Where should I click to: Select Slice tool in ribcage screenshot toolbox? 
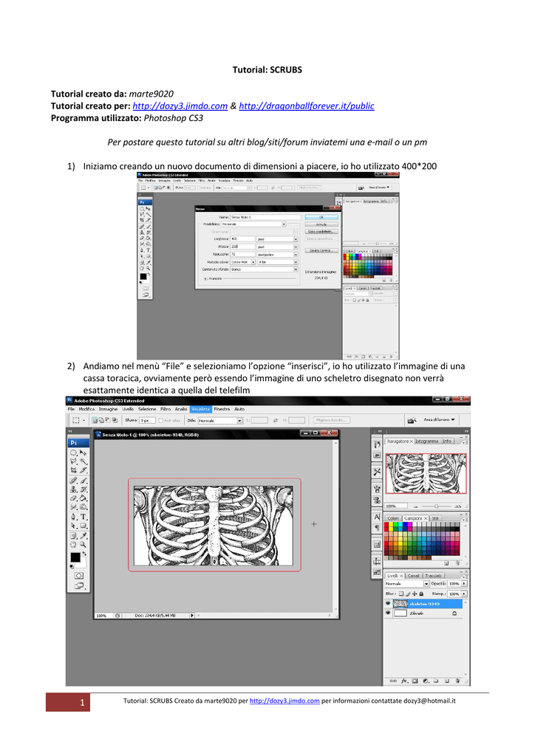coord(84,470)
